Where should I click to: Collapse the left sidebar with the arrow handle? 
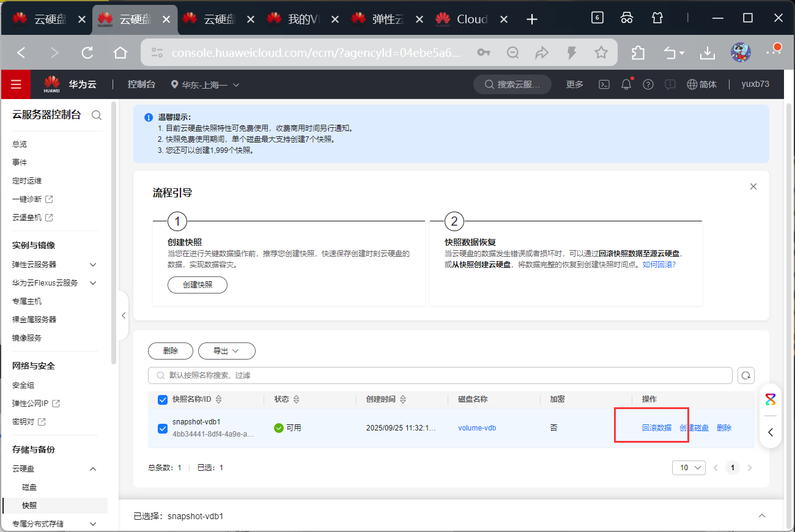point(124,316)
